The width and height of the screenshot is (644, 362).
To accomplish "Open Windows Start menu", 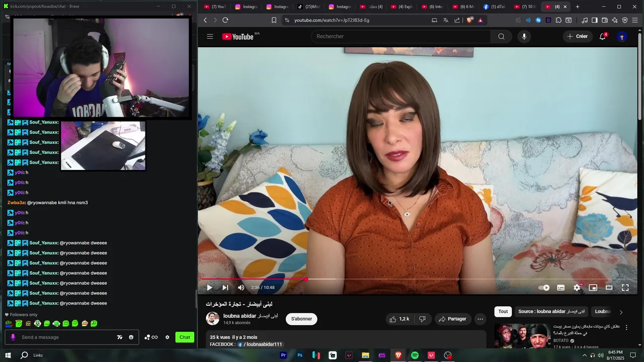I will tap(8, 355).
